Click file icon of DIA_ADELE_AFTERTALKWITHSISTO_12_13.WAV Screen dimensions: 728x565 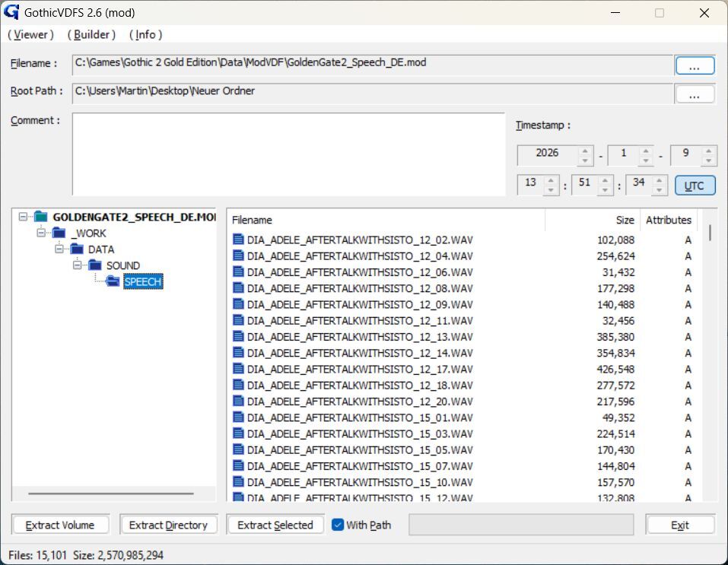(238, 337)
